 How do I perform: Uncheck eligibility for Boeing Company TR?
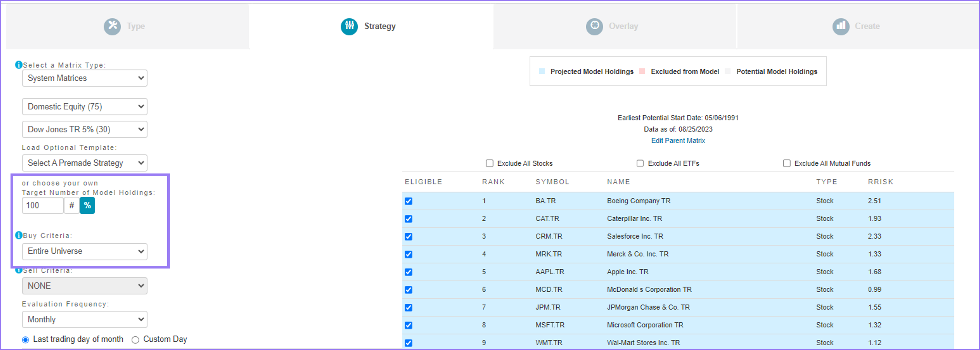pyautogui.click(x=409, y=201)
